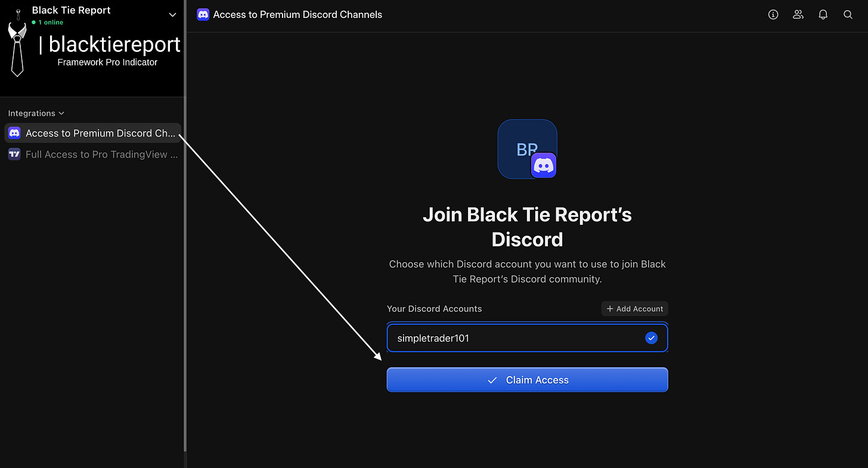Image resolution: width=868 pixels, height=468 pixels.
Task: Select Access to Premium Discord Channels item
Action: [x=92, y=133]
